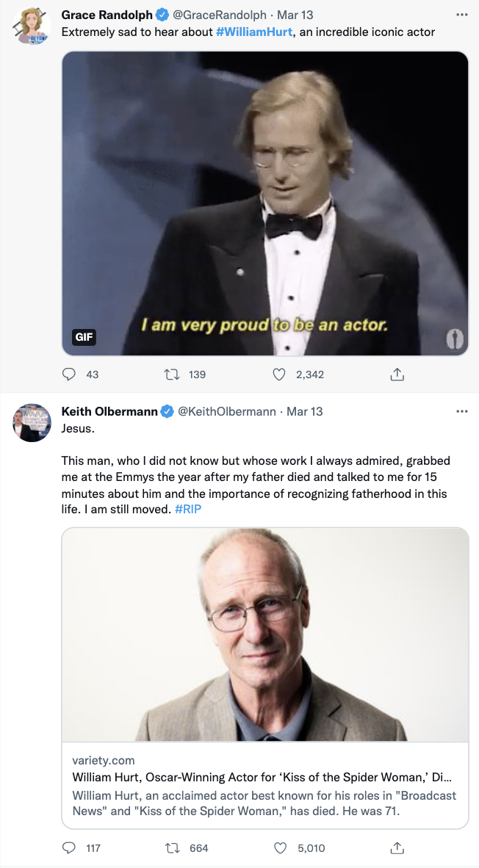Reply to Keith Olbermann's tweet
Screen dimensions: 479x868
69,848
